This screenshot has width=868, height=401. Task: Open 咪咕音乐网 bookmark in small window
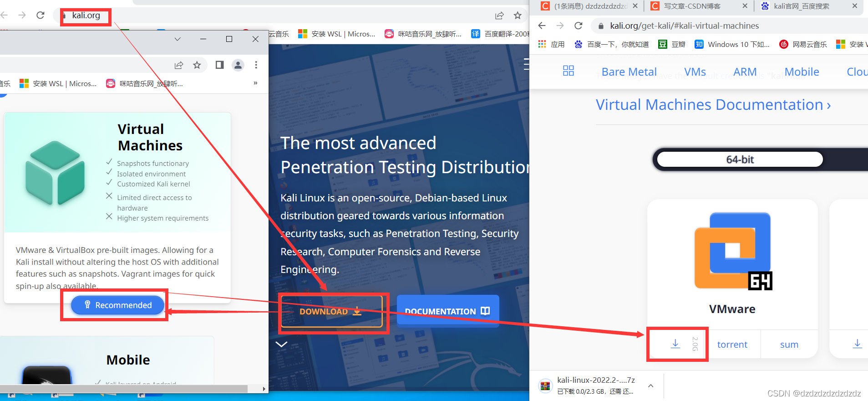[144, 83]
